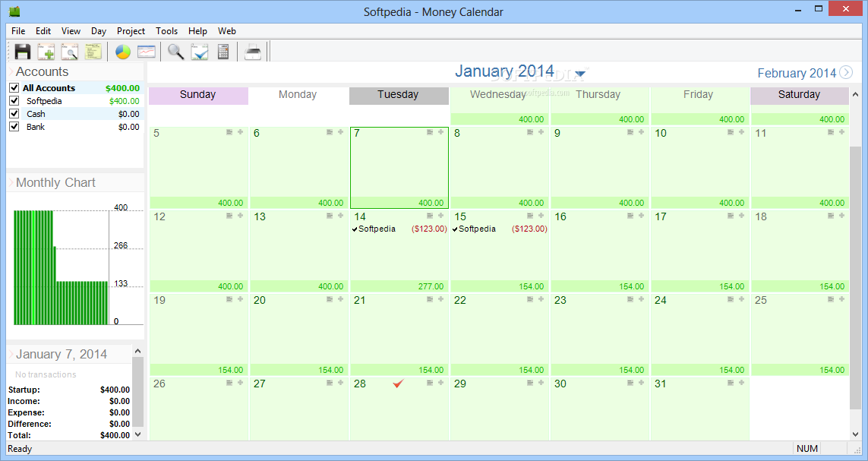
Task: Toggle the Cash account checkbox
Action: click(x=14, y=113)
